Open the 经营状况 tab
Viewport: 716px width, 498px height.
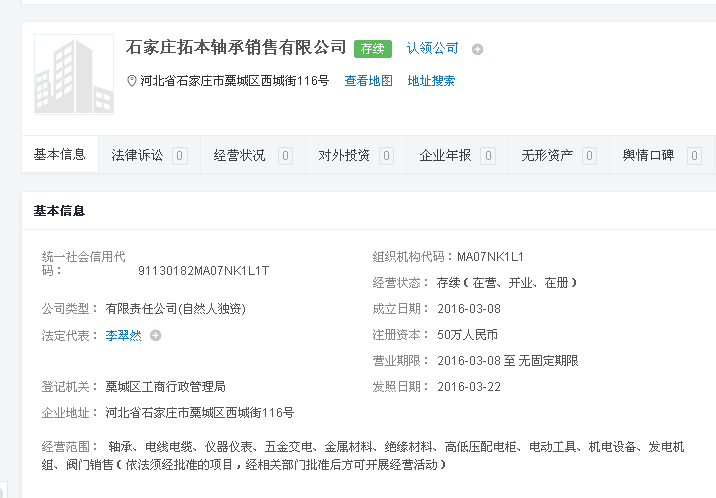pos(240,156)
